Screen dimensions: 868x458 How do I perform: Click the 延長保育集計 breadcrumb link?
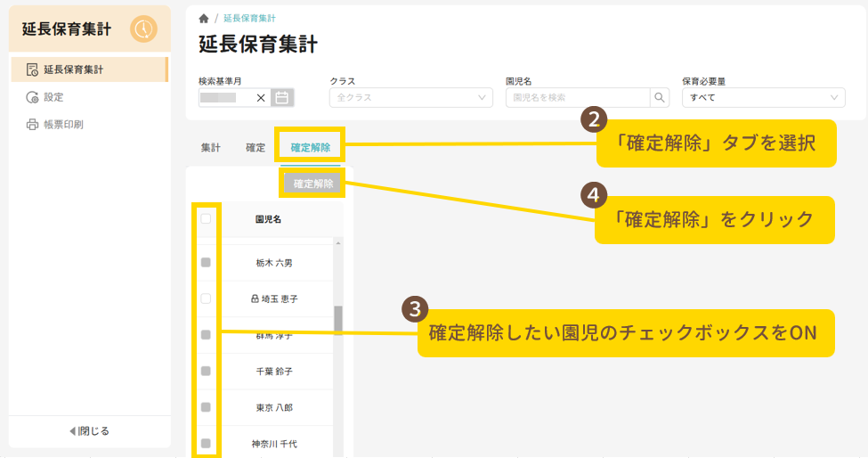click(x=249, y=18)
